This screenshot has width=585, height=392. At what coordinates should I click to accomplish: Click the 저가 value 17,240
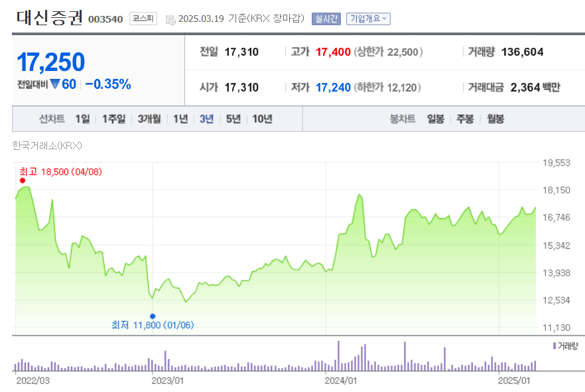pos(333,88)
